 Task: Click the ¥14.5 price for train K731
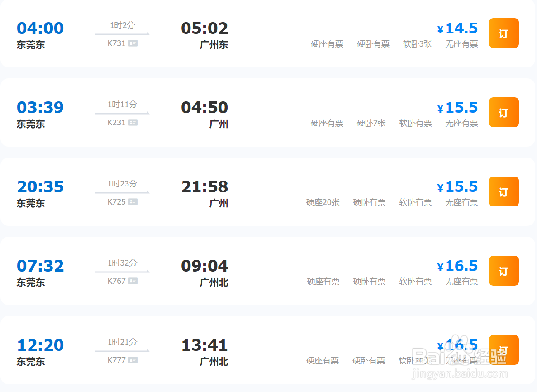coord(458,28)
